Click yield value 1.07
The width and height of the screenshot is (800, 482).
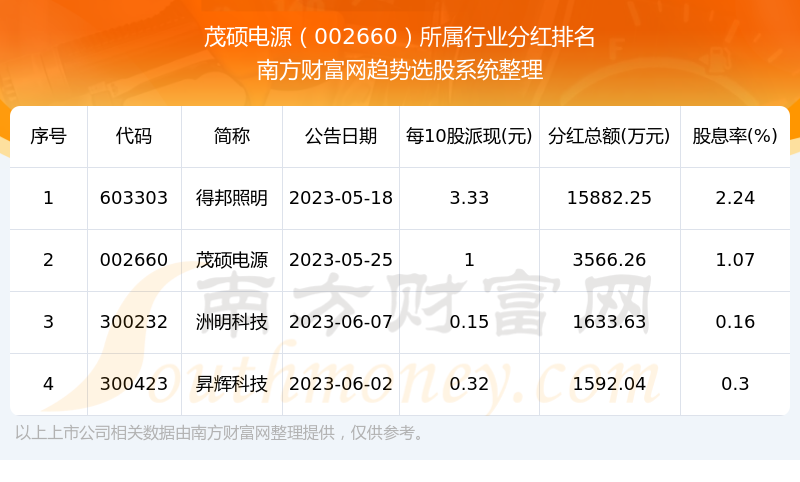click(735, 260)
